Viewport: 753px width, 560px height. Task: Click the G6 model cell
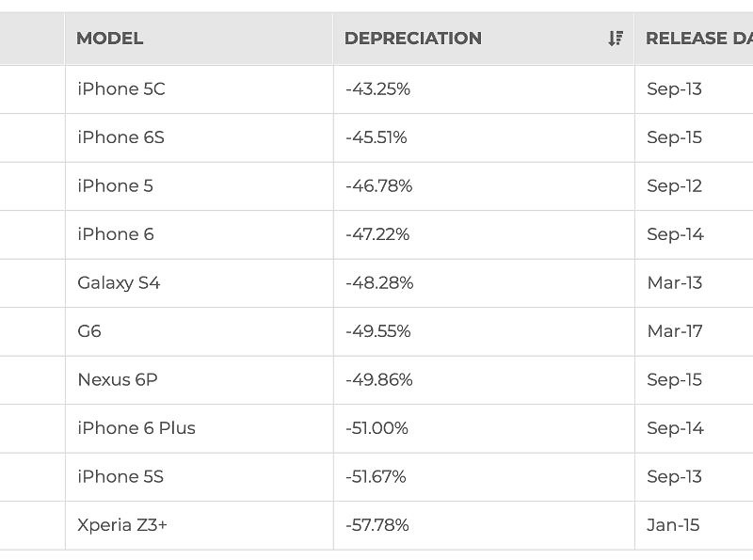coord(89,331)
